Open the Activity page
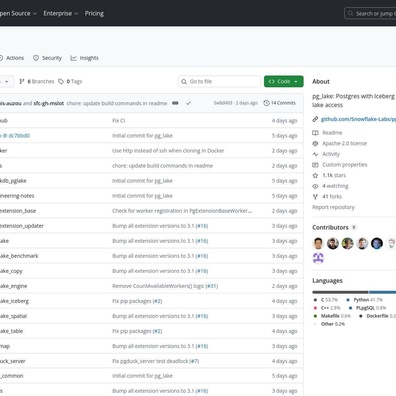This screenshot has width=396, height=396. (x=331, y=154)
